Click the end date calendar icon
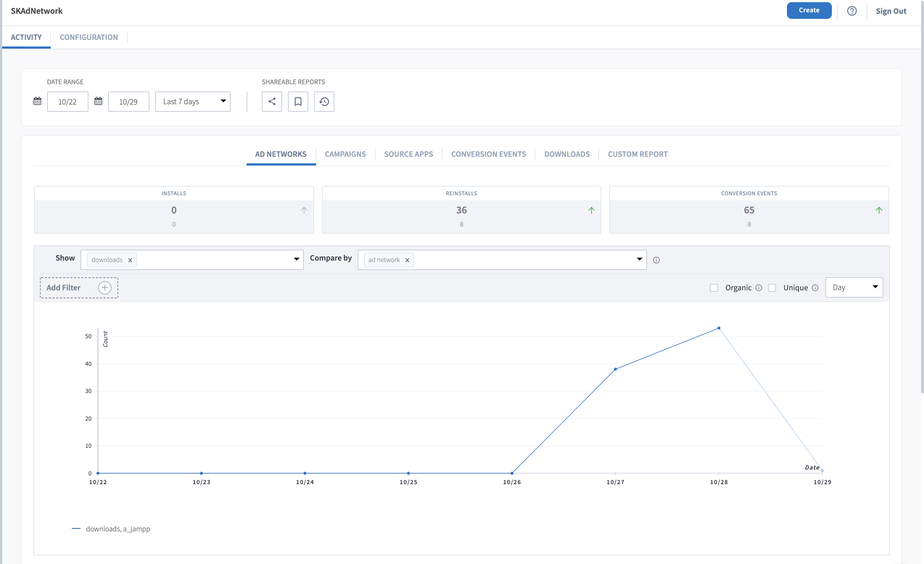 tap(98, 101)
